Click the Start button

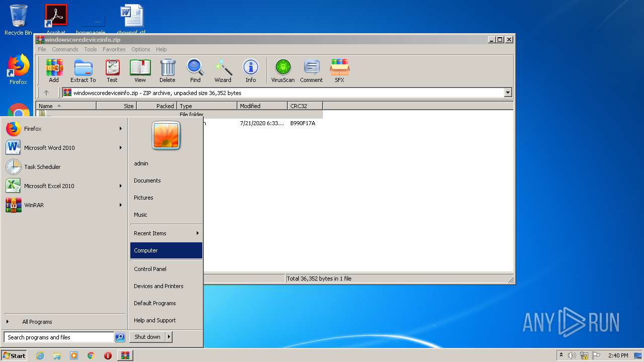tap(14, 355)
